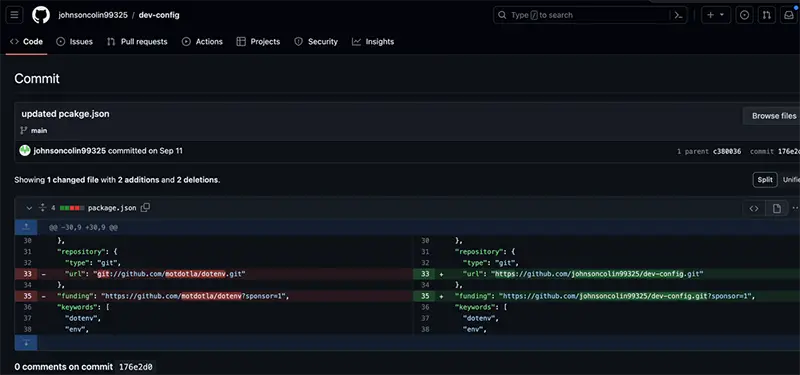Image resolution: width=800 pixels, height=375 pixels.
Task: Expand all lines icon next to the chevron
Action: (43, 208)
